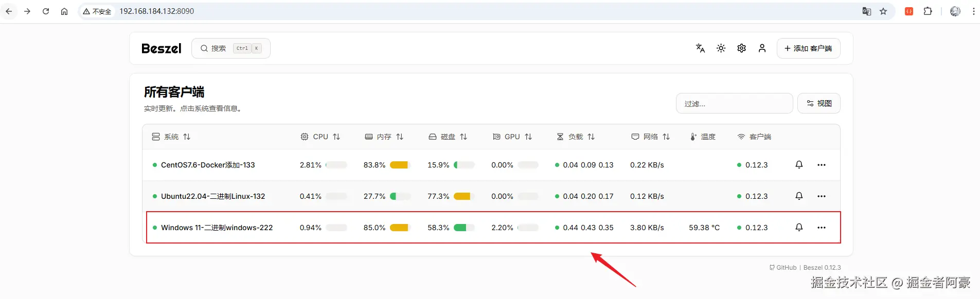Open Beszel settings gear icon
Screen dimensions: 980x299
tap(741, 48)
